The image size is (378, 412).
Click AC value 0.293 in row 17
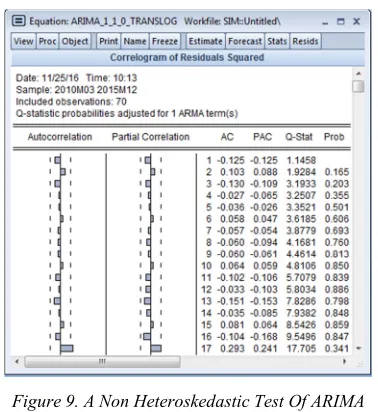(x=232, y=349)
